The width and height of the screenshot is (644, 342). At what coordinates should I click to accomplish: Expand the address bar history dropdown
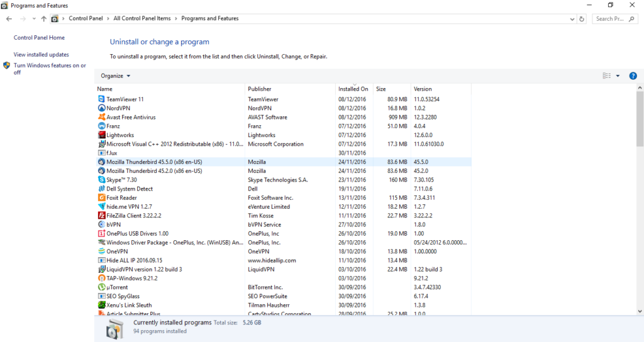tap(572, 19)
